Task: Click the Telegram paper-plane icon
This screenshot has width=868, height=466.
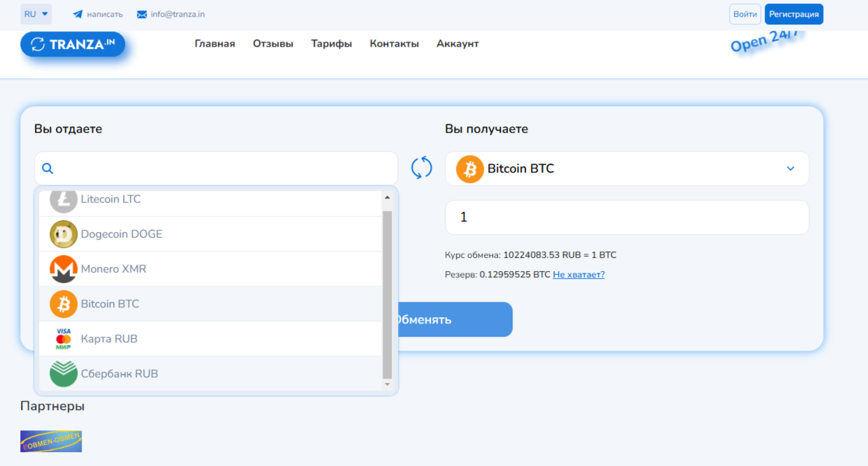Action: pos(78,14)
